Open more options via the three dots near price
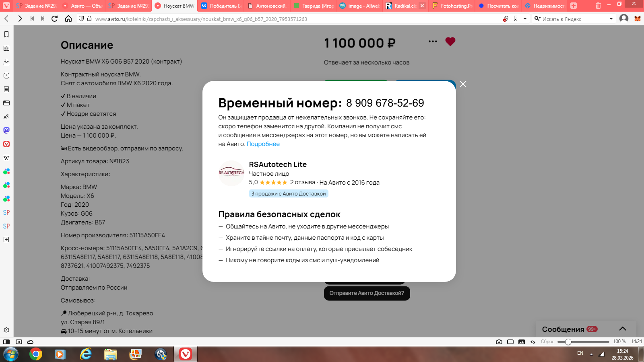Viewport: 644px width, 362px height. 433,41
